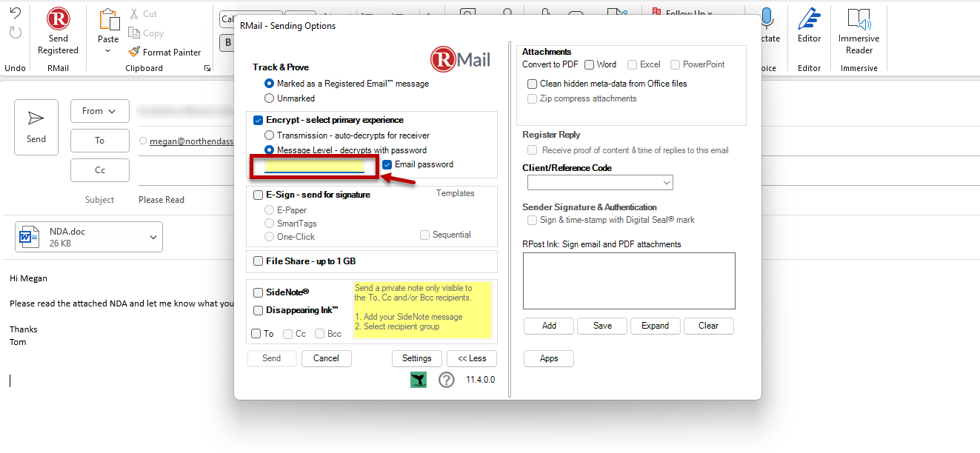
Task: Choose Transmission auto-decrypts for receiver
Action: click(270, 135)
